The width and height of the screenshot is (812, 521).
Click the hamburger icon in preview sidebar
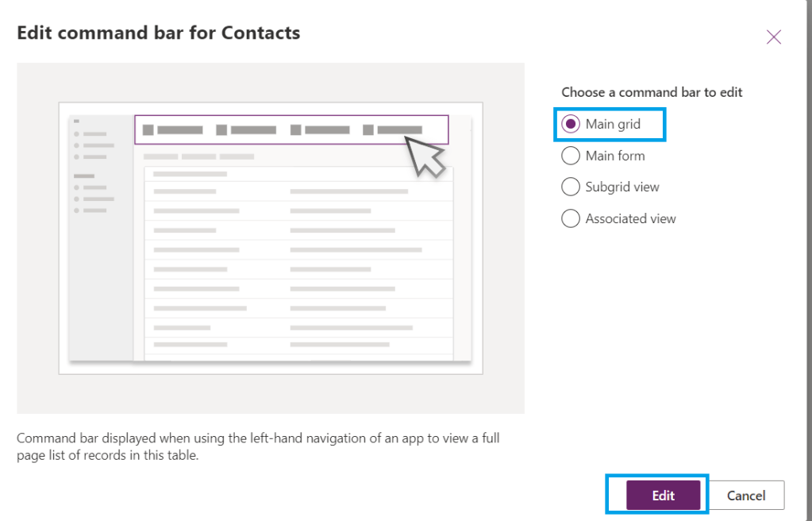pos(77,121)
